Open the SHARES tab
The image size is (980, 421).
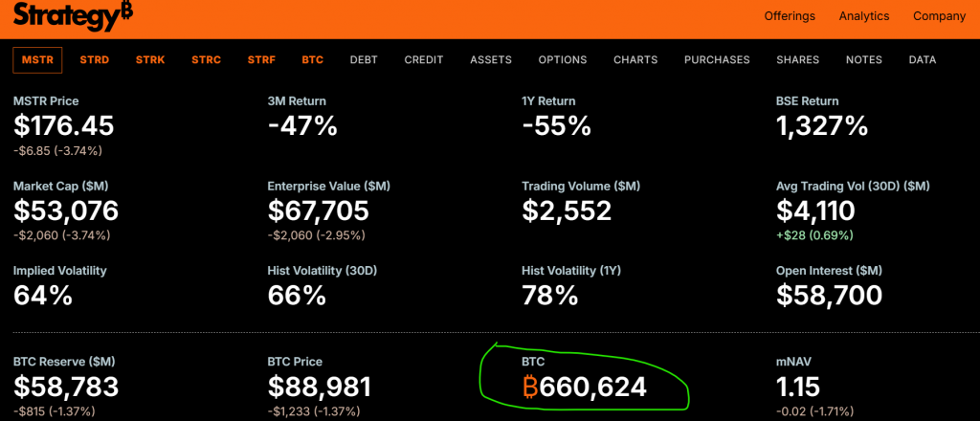(x=797, y=60)
